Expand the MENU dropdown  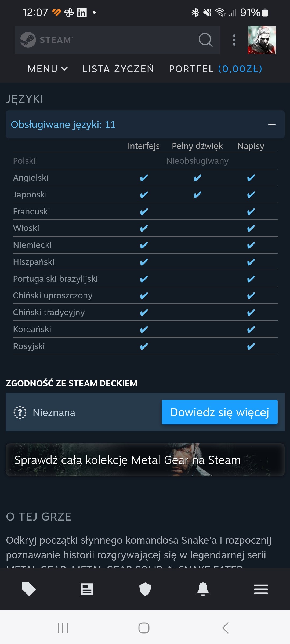(48, 69)
